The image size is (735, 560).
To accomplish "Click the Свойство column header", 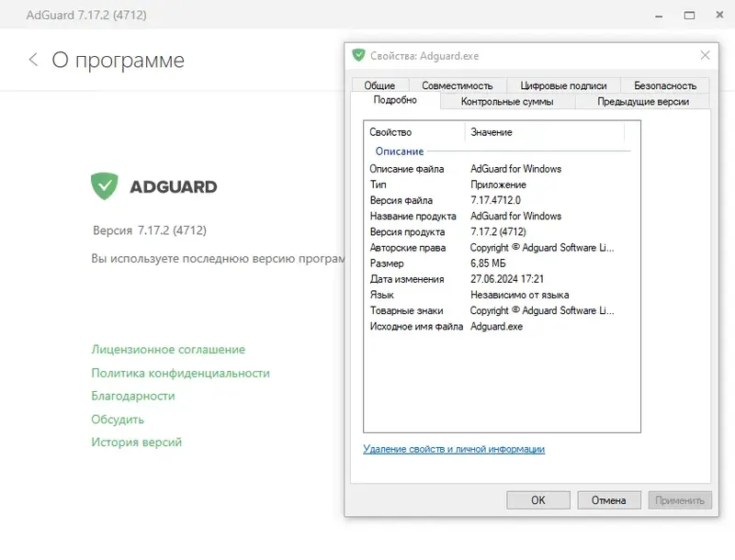I will pos(415,132).
